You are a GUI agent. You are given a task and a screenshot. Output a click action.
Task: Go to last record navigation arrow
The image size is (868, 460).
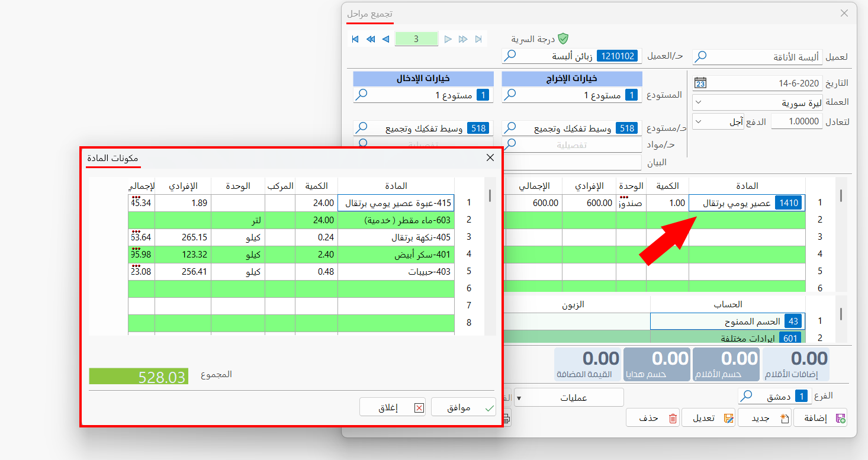point(478,39)
